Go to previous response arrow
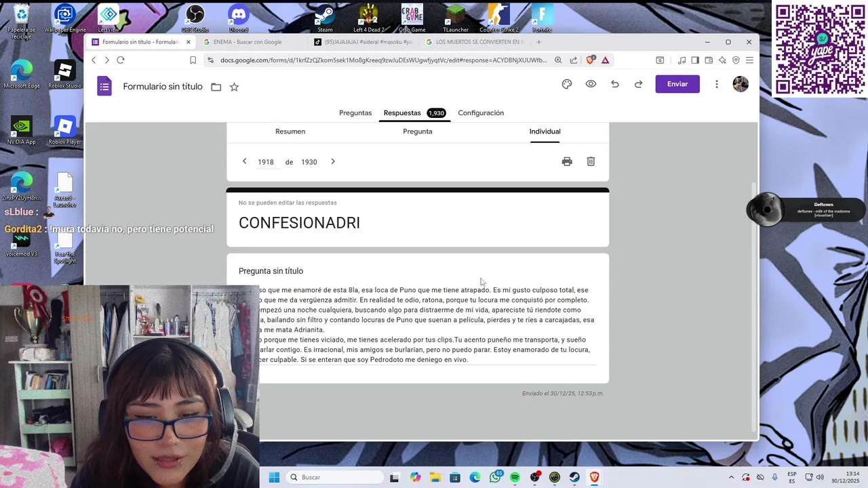 245,161
